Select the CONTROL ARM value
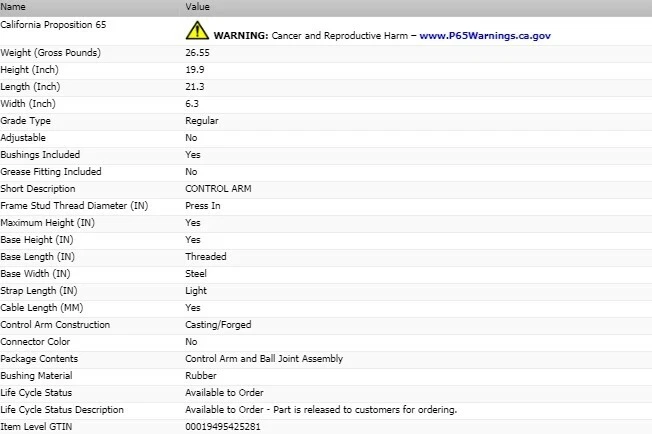Image resolution: width=652 pixels, height=434 pixels. coord(218,189)
